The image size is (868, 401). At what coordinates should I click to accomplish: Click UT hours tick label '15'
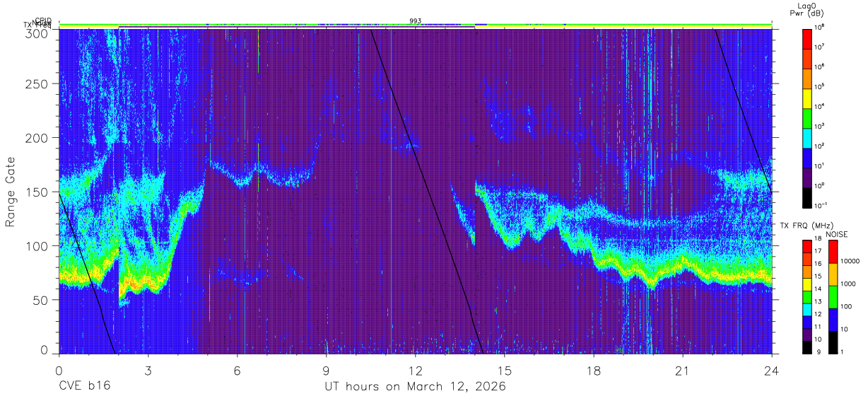click(505, 371)
